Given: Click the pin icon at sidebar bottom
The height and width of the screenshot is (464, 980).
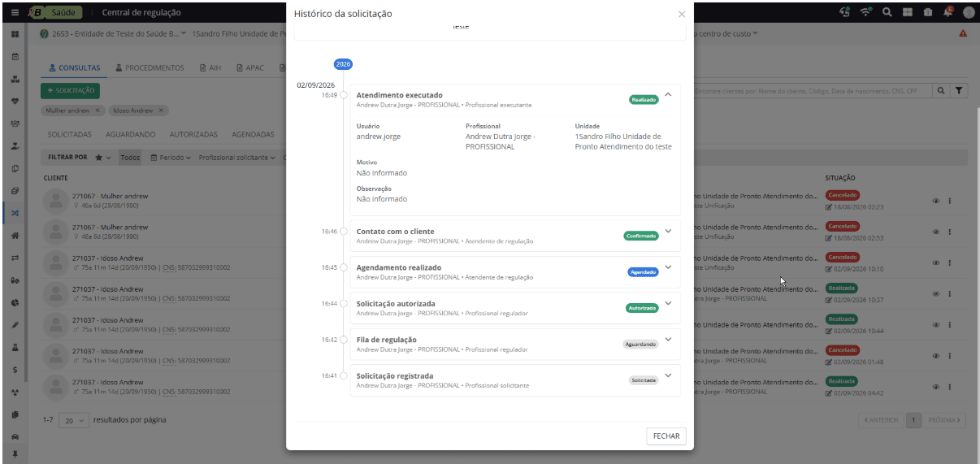Looking at the screenshot, I should click(15, 453).
